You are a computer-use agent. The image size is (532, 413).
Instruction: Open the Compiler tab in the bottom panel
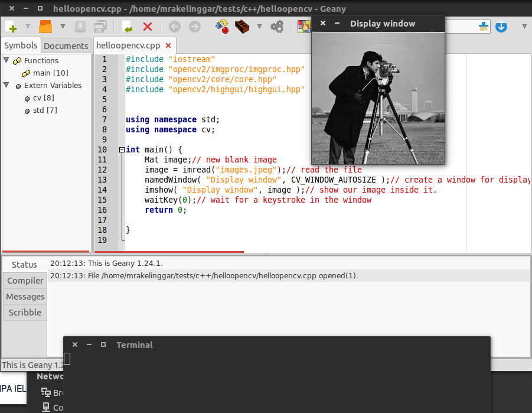(25, 281)
